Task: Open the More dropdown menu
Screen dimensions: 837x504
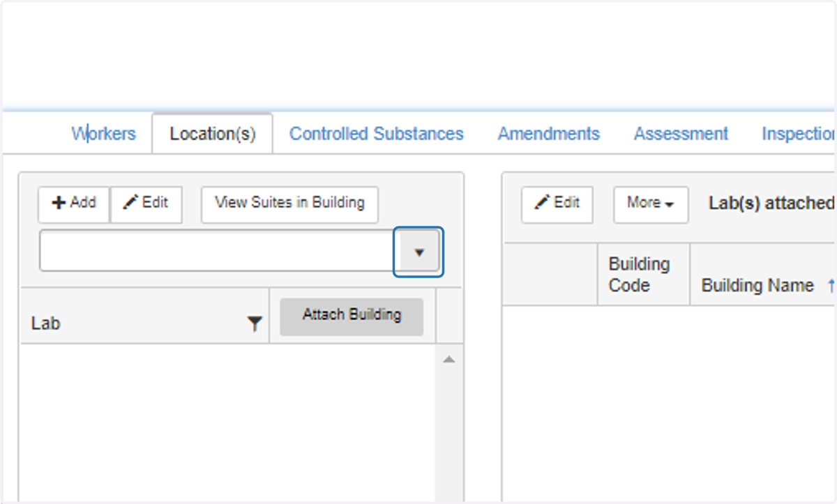Action: click(651, 204)
